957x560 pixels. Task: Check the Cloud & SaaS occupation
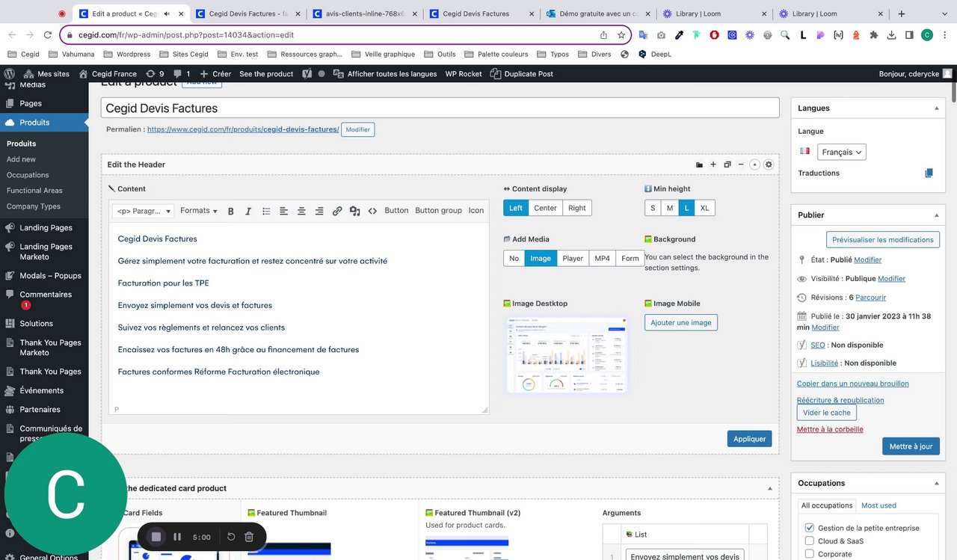(x=810, y=541)
